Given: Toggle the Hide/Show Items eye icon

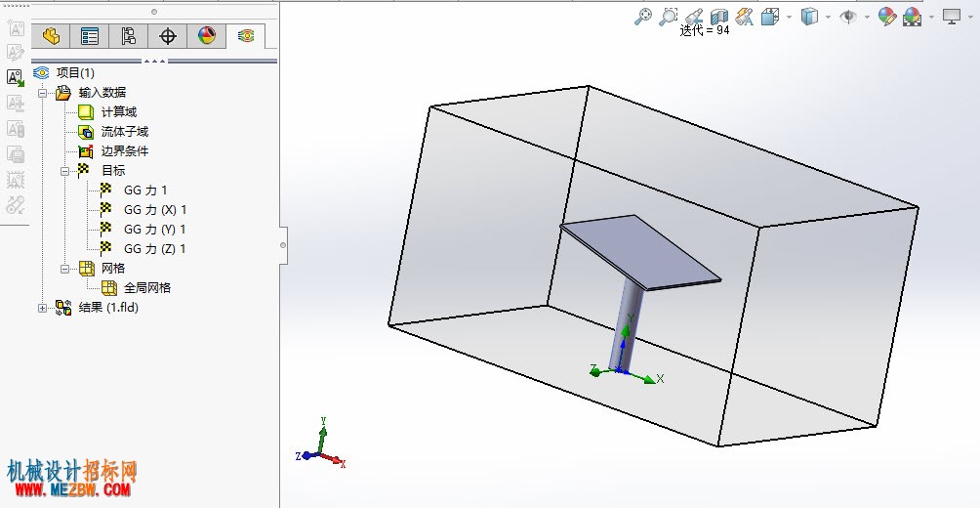Looking at the screenshot, I should click(x=848, y=17).
